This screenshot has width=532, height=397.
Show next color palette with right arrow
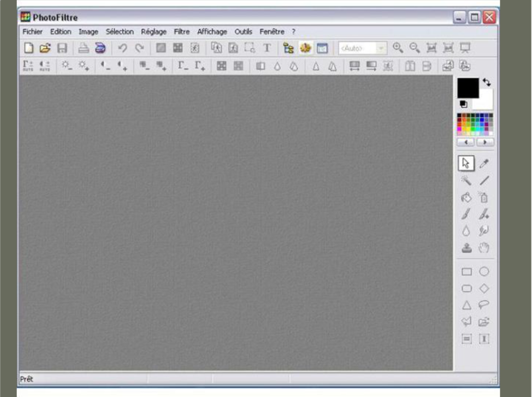point(485,142)
